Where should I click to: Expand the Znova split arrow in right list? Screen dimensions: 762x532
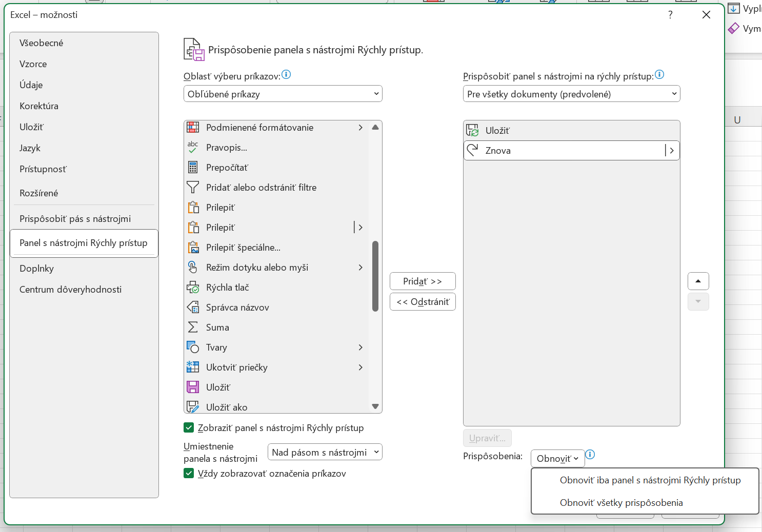(672, 150)
